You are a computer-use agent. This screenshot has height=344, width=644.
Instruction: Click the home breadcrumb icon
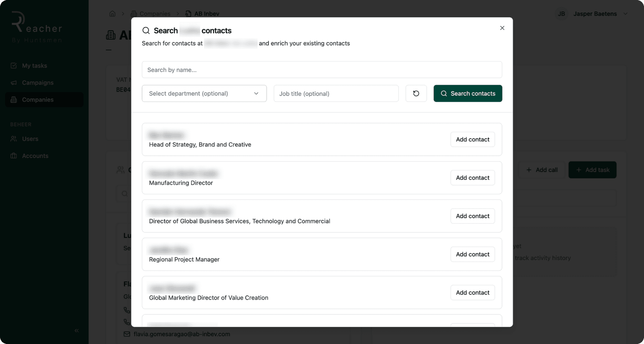click(x=112, y=13)
